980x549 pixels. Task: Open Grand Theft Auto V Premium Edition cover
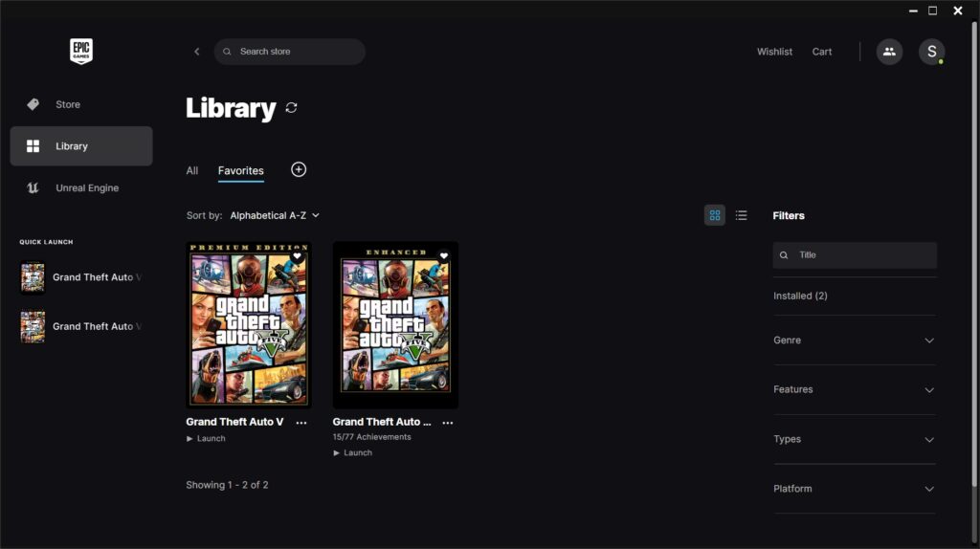click(x=249, y=325)
